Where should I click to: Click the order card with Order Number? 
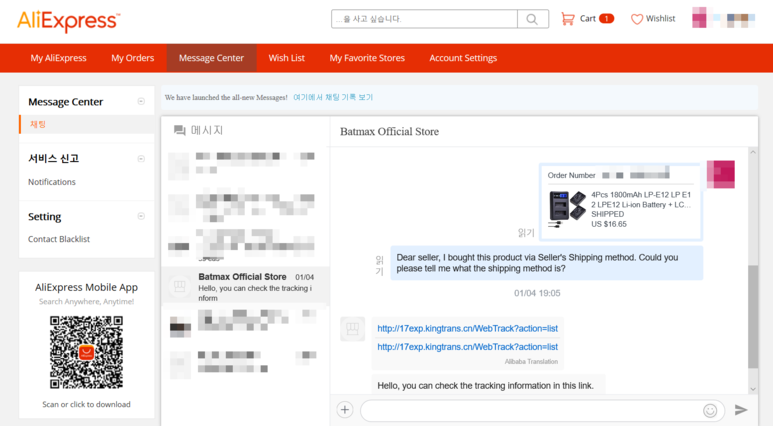621,202
